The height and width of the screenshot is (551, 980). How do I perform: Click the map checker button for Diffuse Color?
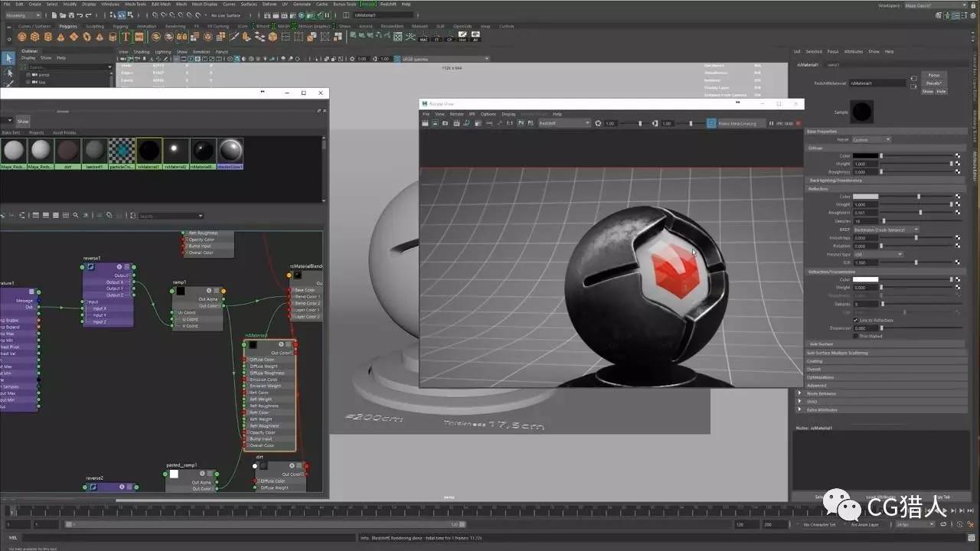tap(958, 155)
